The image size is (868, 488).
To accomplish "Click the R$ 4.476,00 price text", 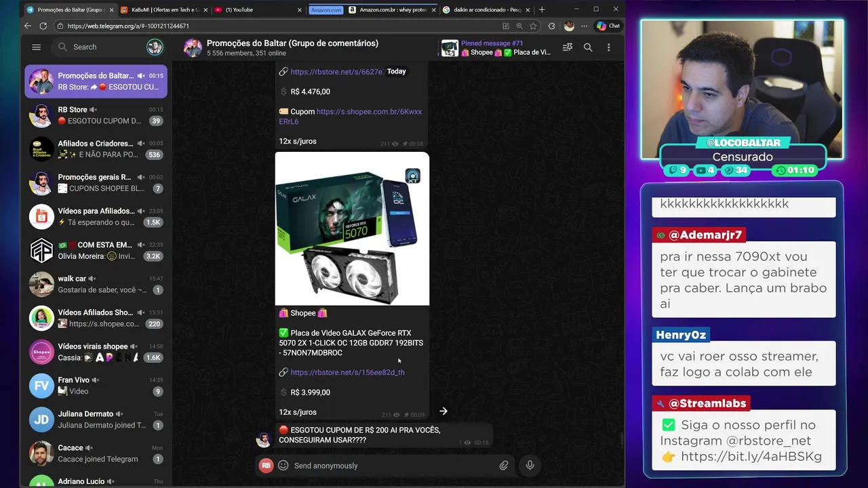I will point(311,91).
